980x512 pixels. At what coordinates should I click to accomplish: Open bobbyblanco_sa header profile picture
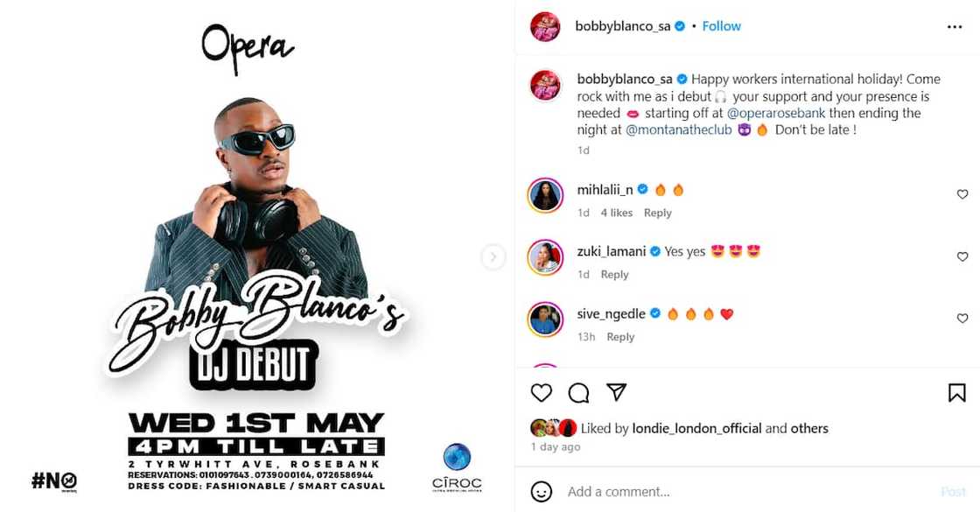click(x=545, y=26)
